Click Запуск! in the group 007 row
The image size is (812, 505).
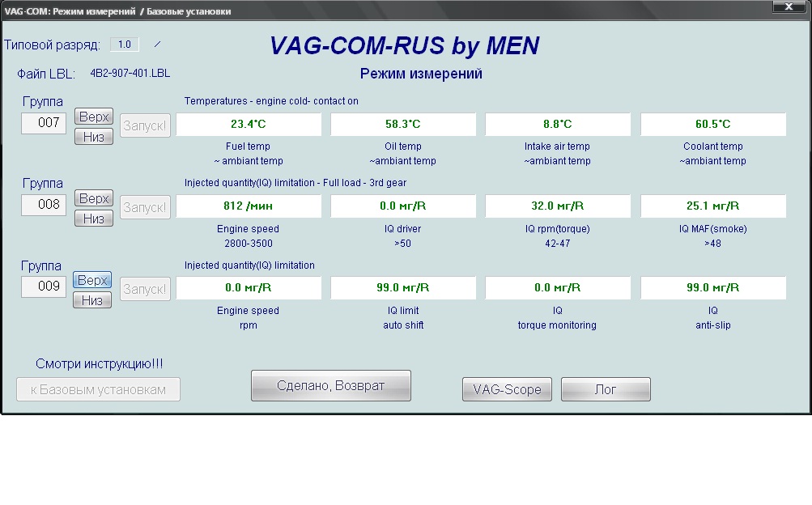146,125
